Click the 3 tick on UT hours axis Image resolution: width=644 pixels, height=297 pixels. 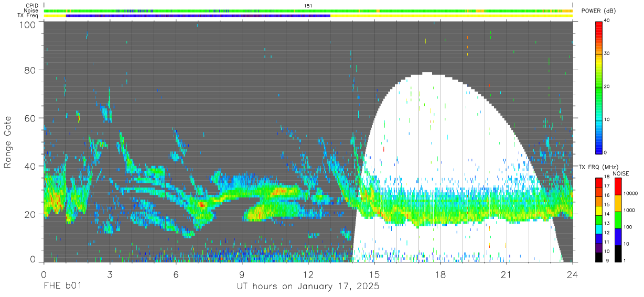110,274
